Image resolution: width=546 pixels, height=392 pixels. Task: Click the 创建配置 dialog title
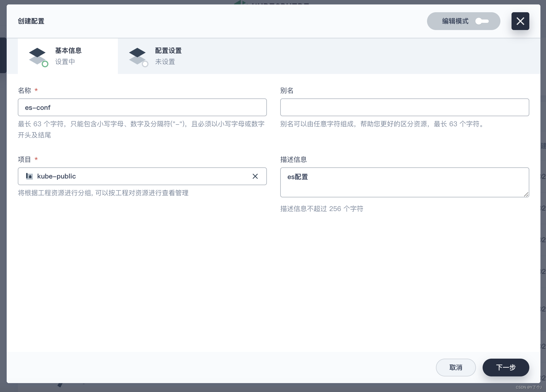31,21
